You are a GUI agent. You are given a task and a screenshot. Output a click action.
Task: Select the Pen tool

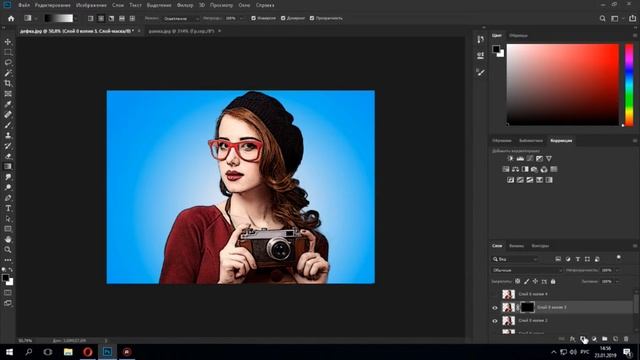pyautogui.click(x=8, y=198)
